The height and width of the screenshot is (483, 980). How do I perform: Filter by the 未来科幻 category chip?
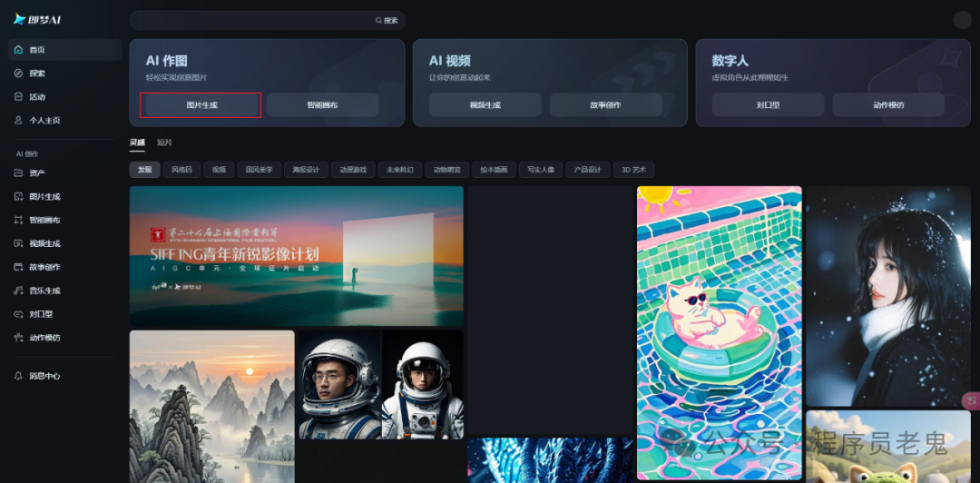[399, 170]
